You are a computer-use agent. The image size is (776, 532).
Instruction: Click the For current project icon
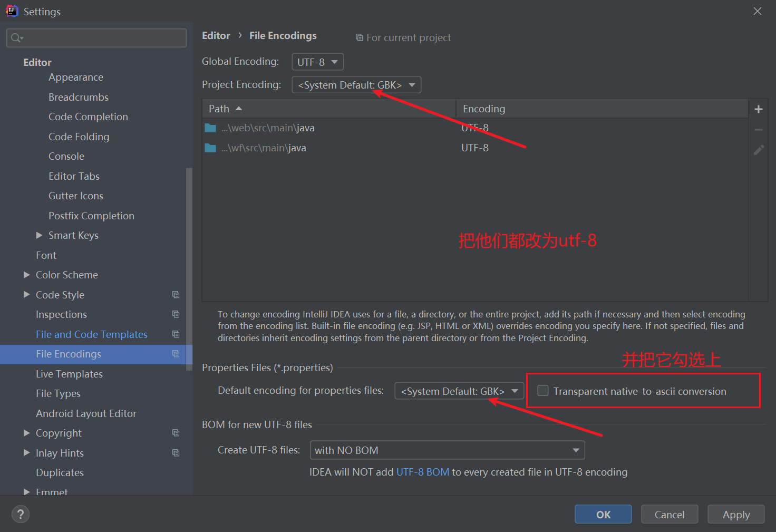[x=360, y=37]
